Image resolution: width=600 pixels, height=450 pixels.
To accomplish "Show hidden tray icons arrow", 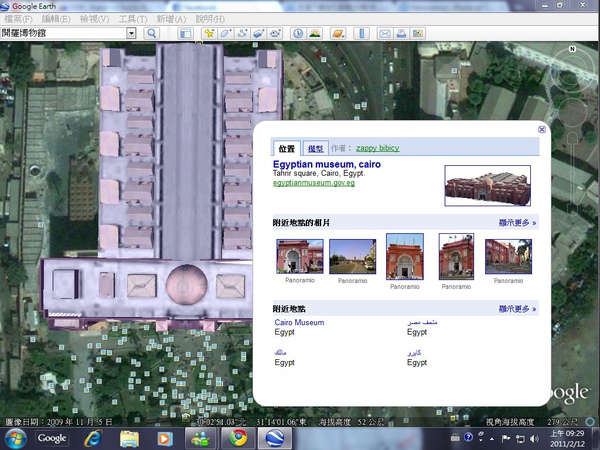I will click(x=492, y=439).
